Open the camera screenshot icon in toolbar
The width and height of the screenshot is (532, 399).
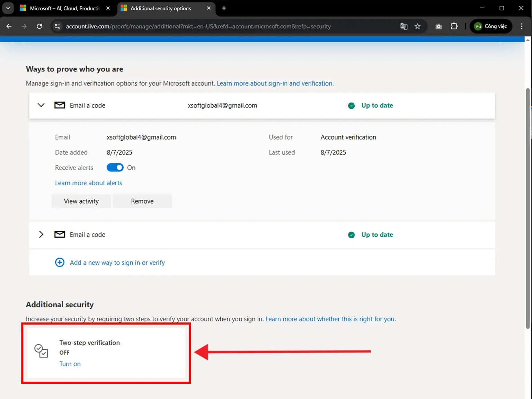pyautogui.click(x=438, y=26)
